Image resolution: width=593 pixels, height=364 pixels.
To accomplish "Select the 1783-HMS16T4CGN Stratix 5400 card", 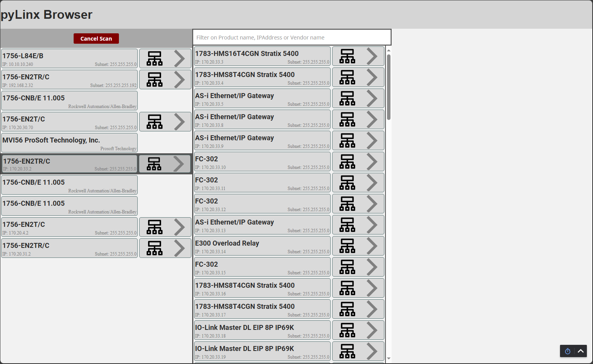I will point(262,56).
